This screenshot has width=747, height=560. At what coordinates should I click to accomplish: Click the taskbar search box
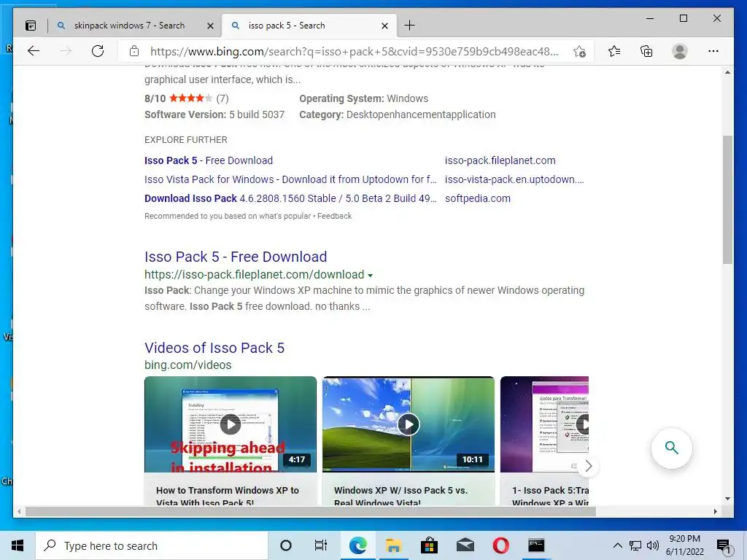point(152,545)
